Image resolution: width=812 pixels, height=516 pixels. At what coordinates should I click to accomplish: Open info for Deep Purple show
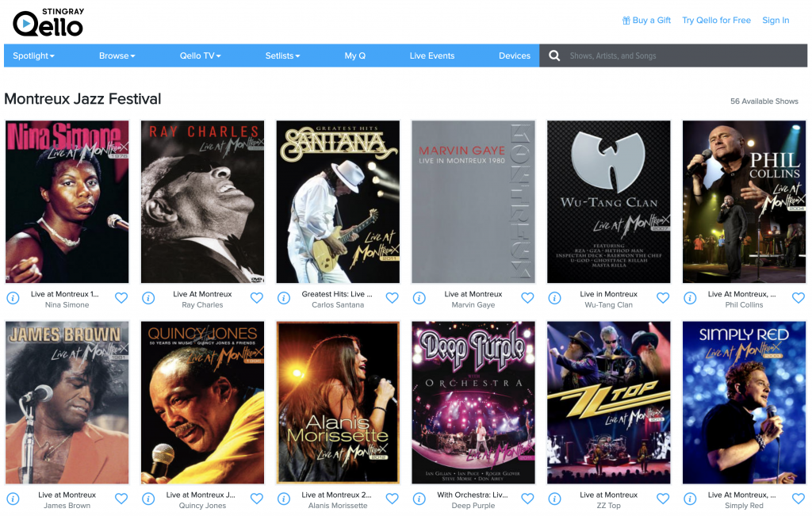tap(419, 499)
